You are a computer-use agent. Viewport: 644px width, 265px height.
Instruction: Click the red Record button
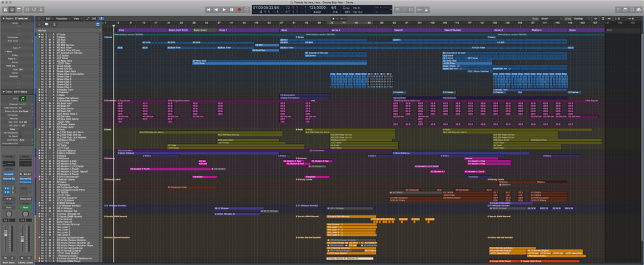tap(239, 9)
